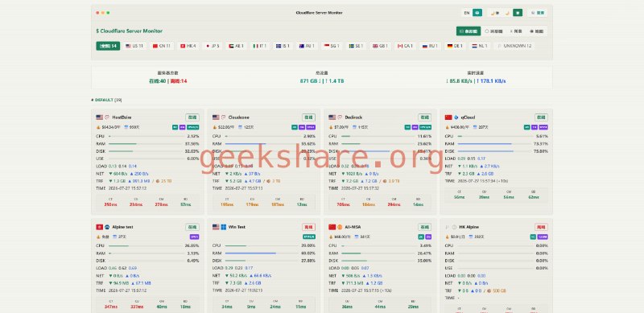Click the Win Test RAM usage bar
This screenshot has width=644, height=313.
pos(262,253)
